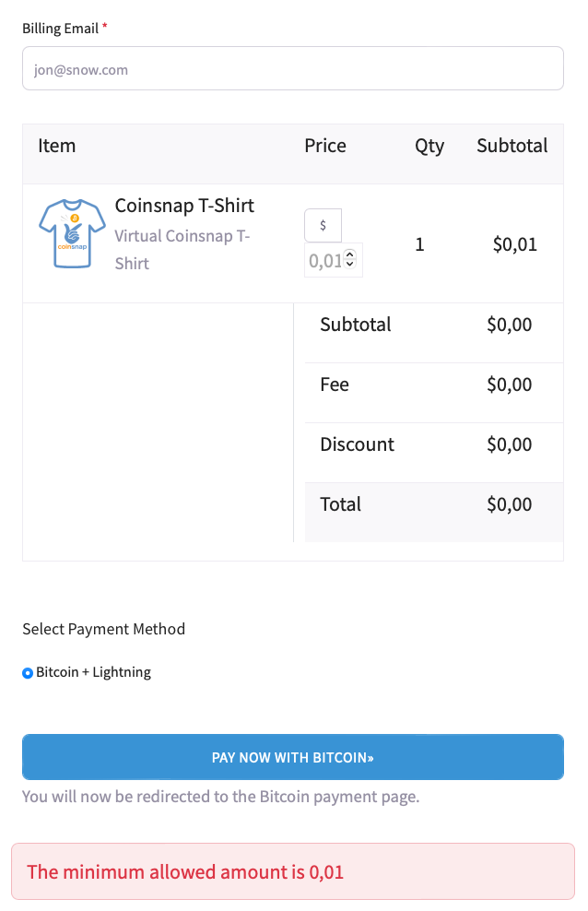Click the price amount field showing 0,01
This screenshot has height=911, width=588.
point(325,261)
